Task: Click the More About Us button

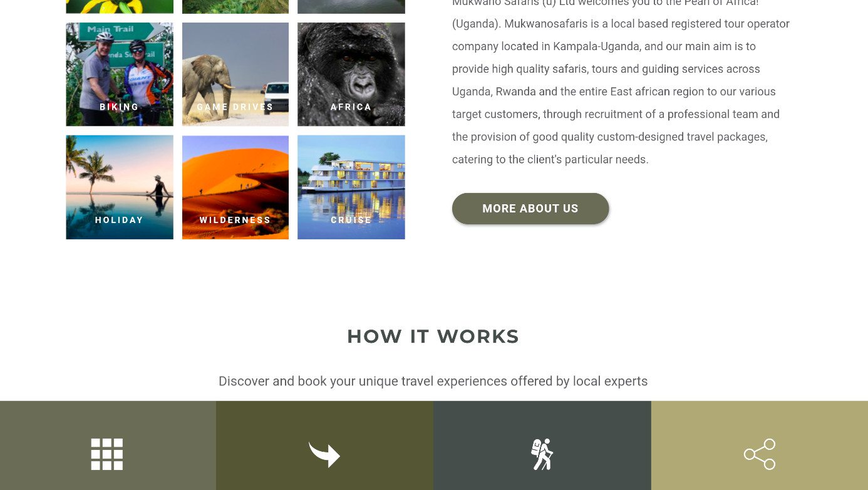Action: point(530,209)
